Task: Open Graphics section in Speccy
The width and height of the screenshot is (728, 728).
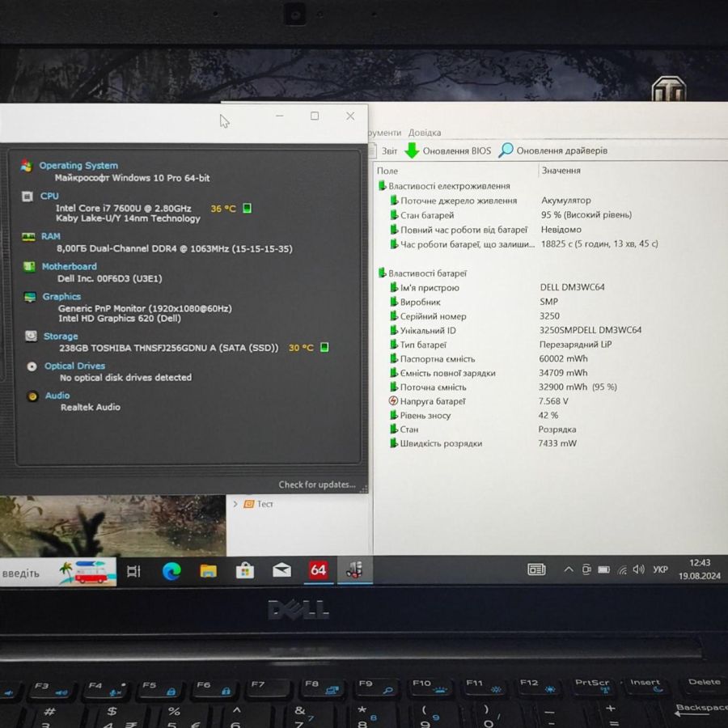Action: 61,297
